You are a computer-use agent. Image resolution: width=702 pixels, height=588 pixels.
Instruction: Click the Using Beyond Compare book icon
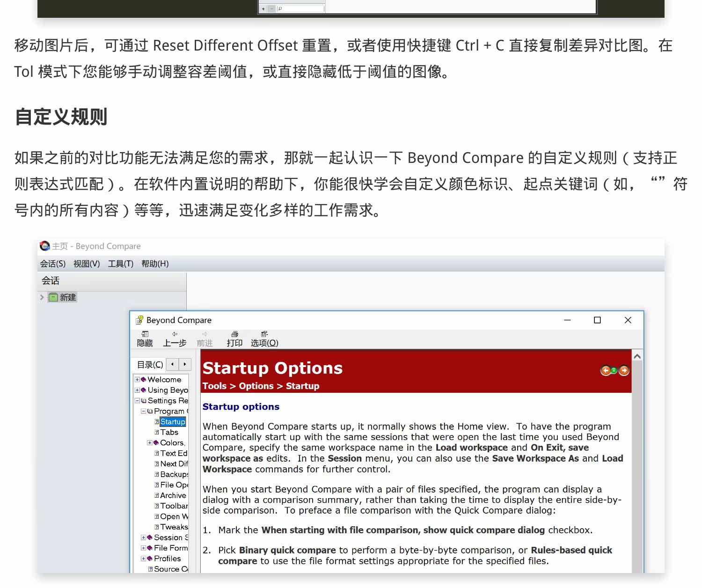144,390
